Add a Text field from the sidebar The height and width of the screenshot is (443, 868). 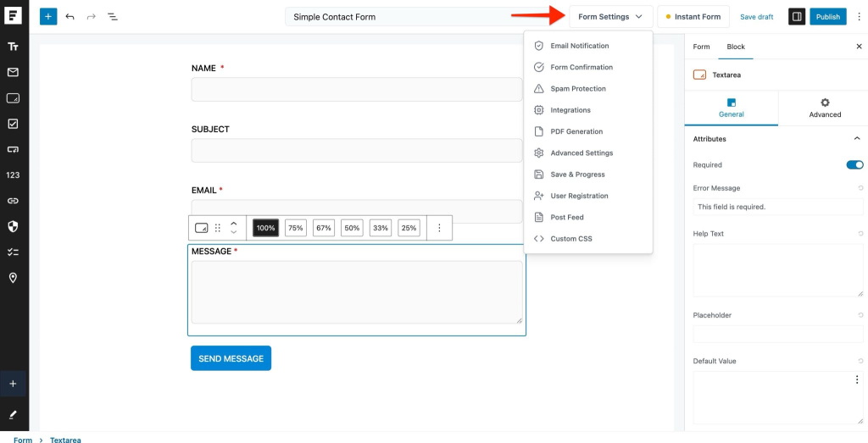pyautogui.click(x=13, y=47)
